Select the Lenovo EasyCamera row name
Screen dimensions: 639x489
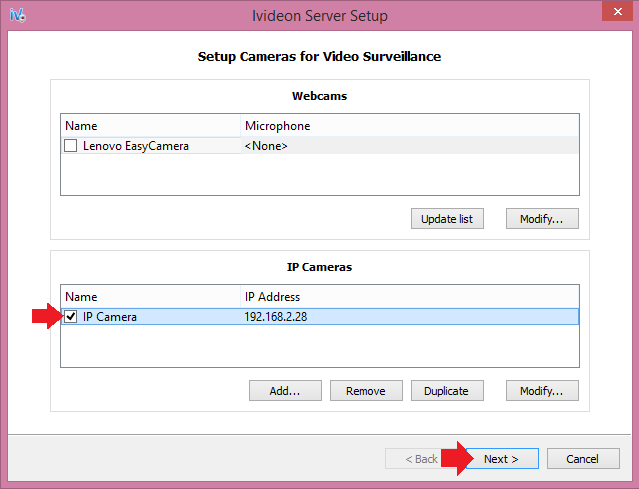[x=136, y=146]
